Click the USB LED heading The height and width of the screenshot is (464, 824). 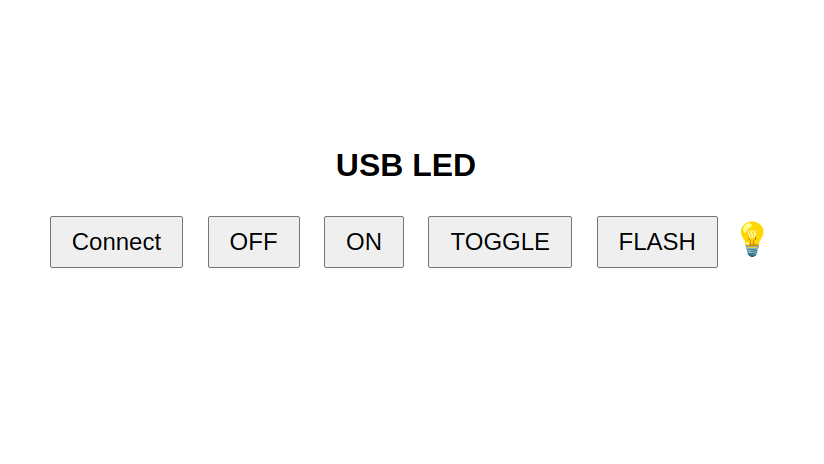406,165
